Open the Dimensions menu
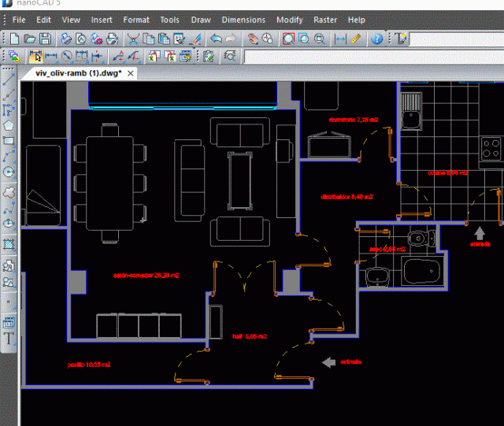The height and width of the screenshot is (426, 504). pyautogui.click(x=243, y=19)
